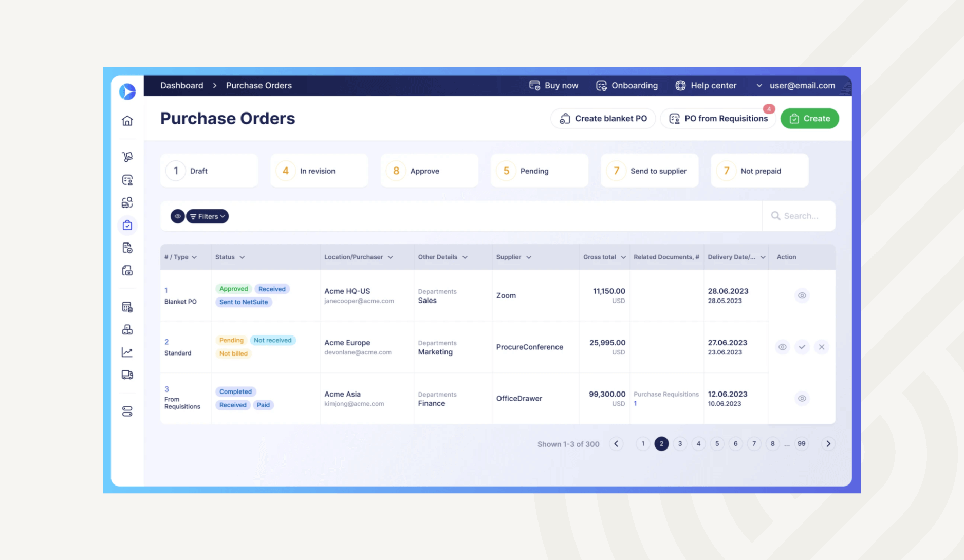Open the Home icon in sidebar
This screenshot has width=964, height=560.
pos(127,121)
